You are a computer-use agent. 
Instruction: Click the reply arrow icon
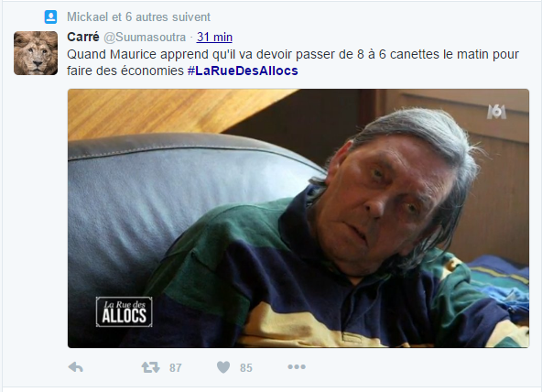[x=76, y=367]
